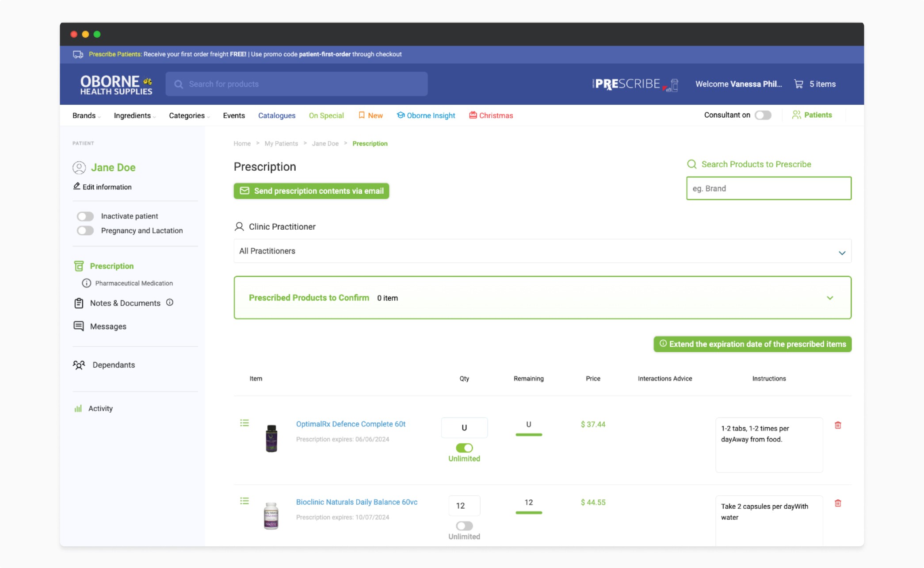
Task: Click the Activity bar-chart icon
Action: 78,408
